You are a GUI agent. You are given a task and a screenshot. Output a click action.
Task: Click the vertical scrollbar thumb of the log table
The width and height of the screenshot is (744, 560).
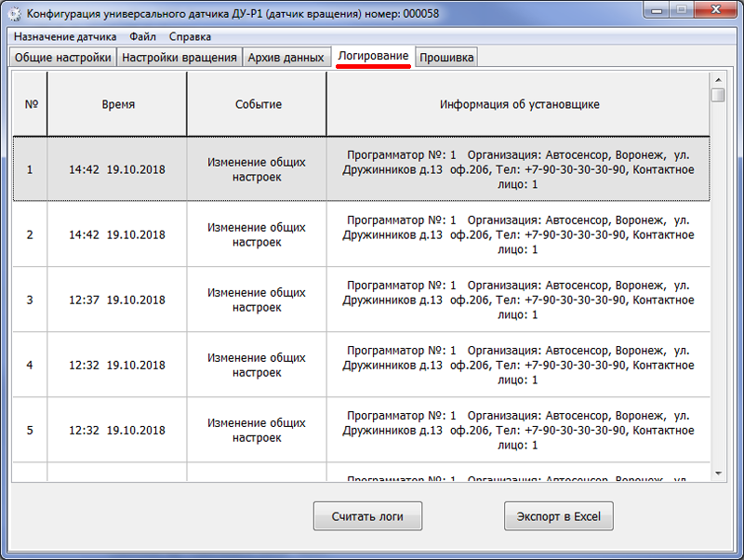tap(718, 95)
